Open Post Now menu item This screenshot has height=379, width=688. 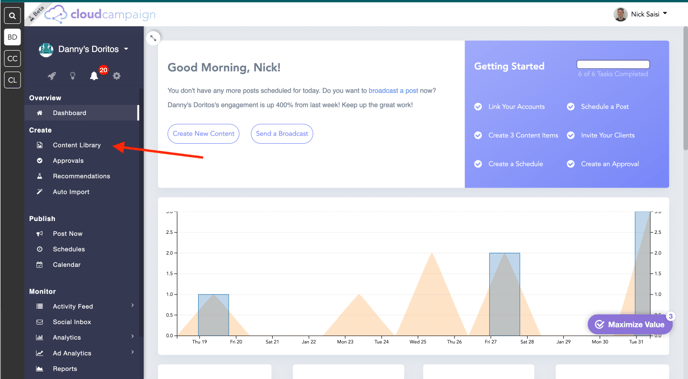click(x=68, y=234)
